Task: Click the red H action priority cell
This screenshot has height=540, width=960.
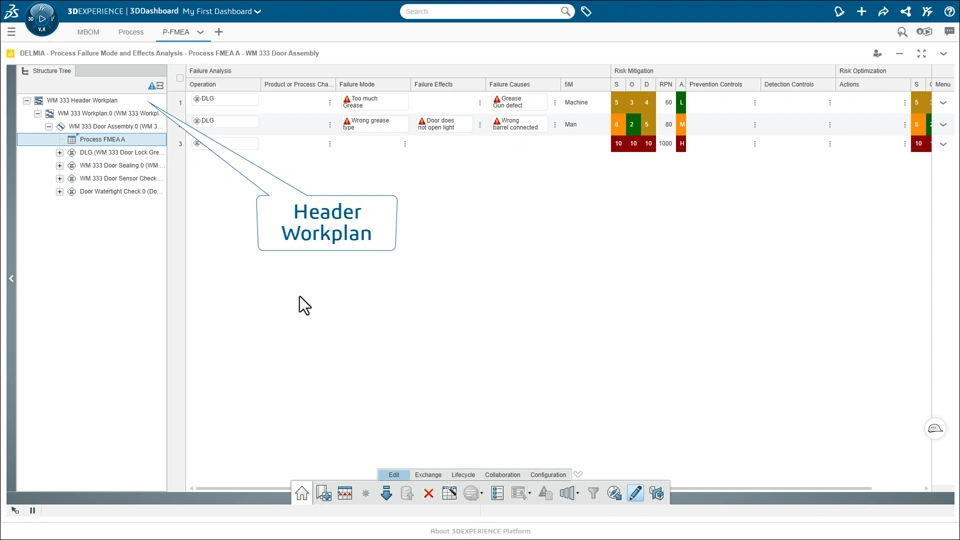Action: click(x=681, y=143)
